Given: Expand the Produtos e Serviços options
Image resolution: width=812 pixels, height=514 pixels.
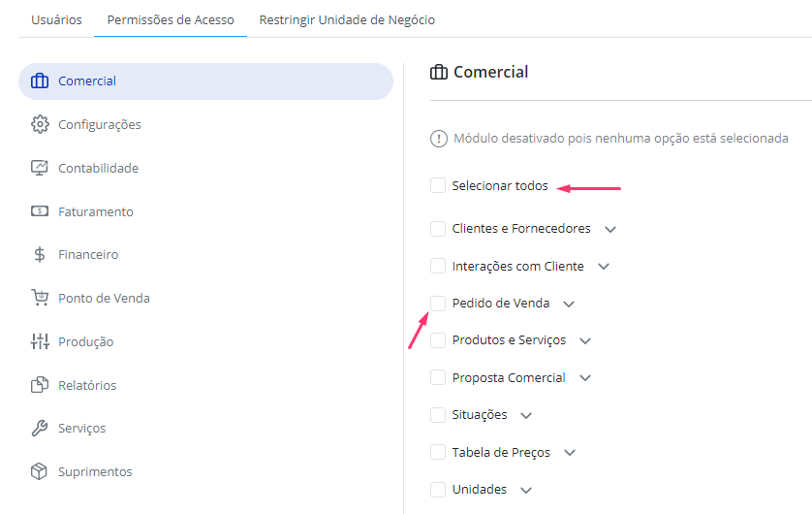Looking at the screenshot, I should pos(585,341).
